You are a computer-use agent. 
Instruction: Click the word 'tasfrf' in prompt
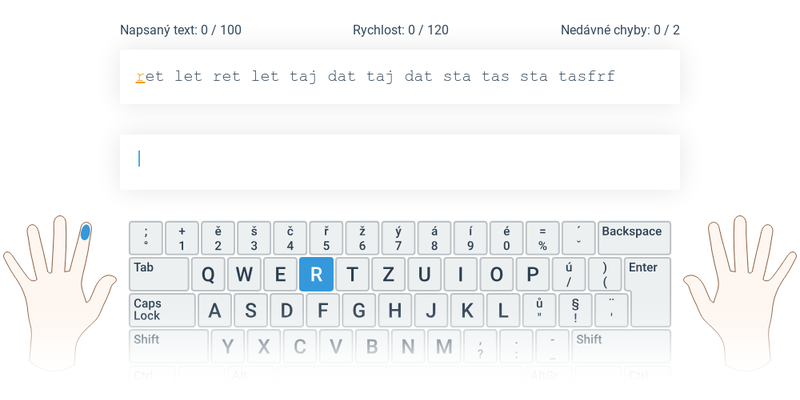pyautogui.click(x=587, y=77)
